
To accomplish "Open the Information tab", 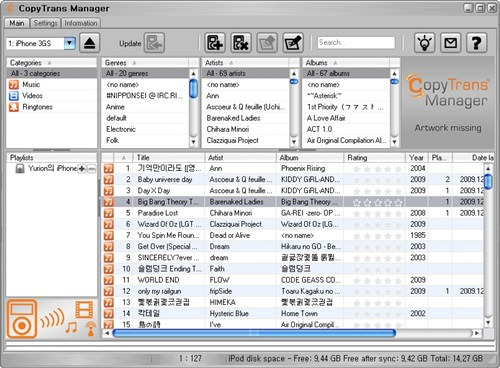I will point(81,23).
